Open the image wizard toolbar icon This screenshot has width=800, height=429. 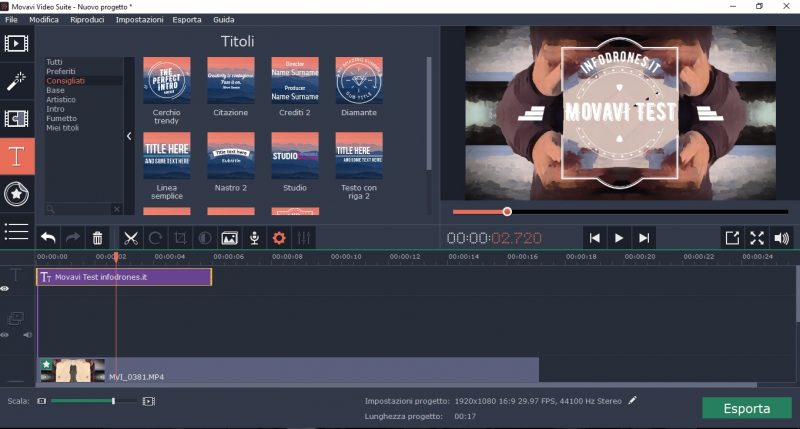click(x=230, y=238)
